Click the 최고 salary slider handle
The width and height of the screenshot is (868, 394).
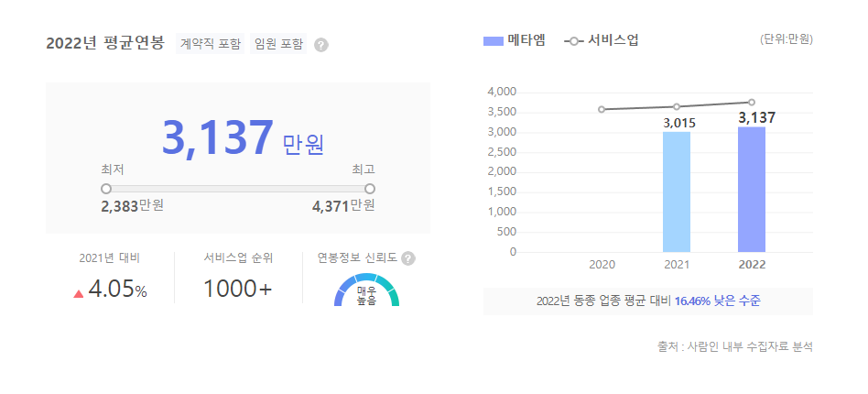(x=370, y=189)
